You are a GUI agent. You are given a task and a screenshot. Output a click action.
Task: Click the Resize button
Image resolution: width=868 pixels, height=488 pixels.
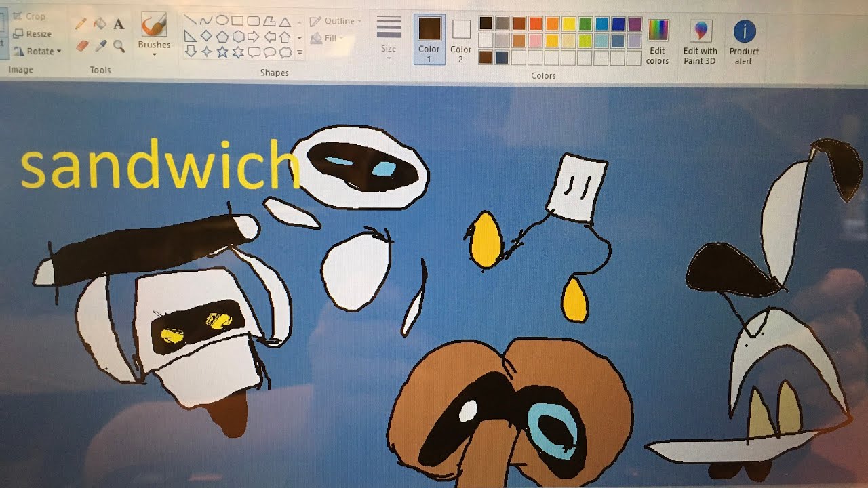pos(32,33)
